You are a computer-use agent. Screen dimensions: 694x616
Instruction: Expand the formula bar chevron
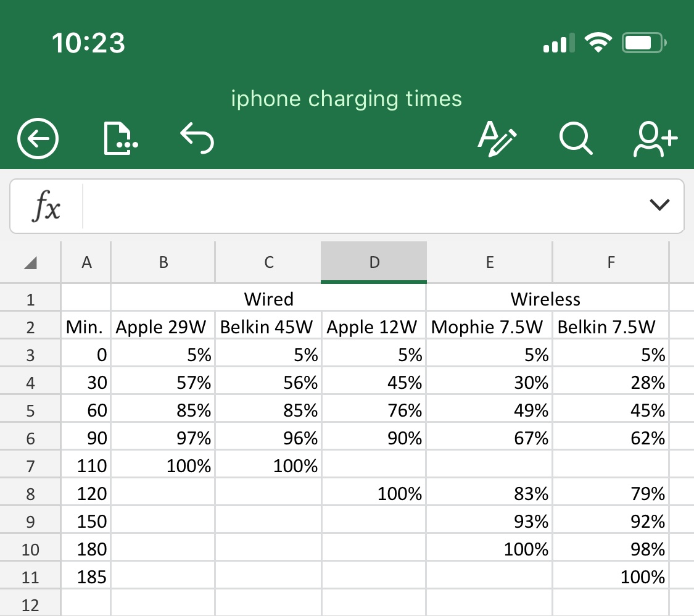tap(659, 206)
